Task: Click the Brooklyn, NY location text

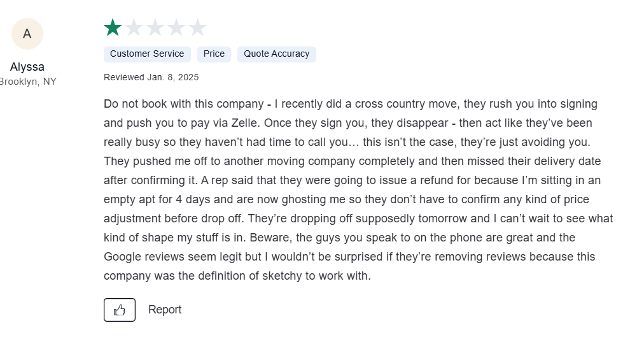Action: click(28, 82)
